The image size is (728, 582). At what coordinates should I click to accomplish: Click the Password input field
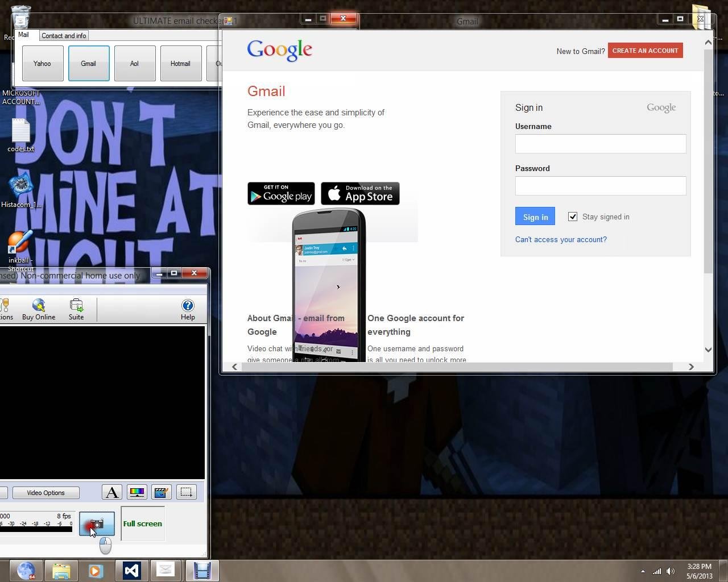coord(601,186)
